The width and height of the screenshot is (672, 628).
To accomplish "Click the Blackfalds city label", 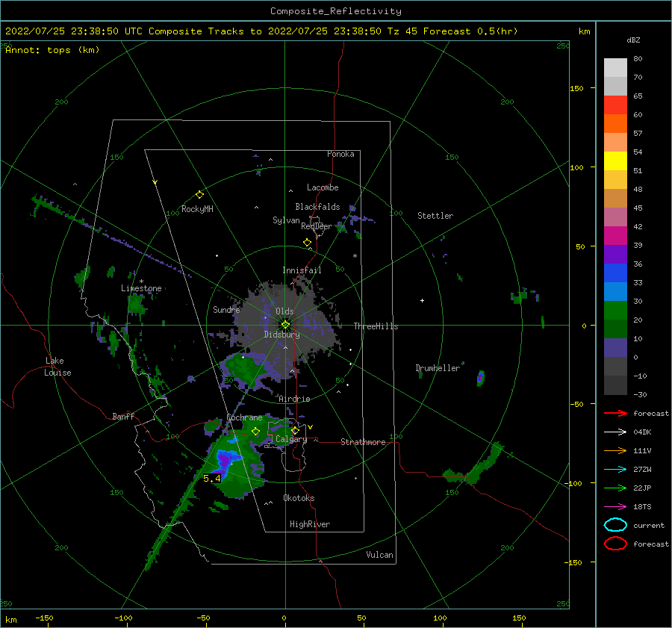I will (317, 207).
